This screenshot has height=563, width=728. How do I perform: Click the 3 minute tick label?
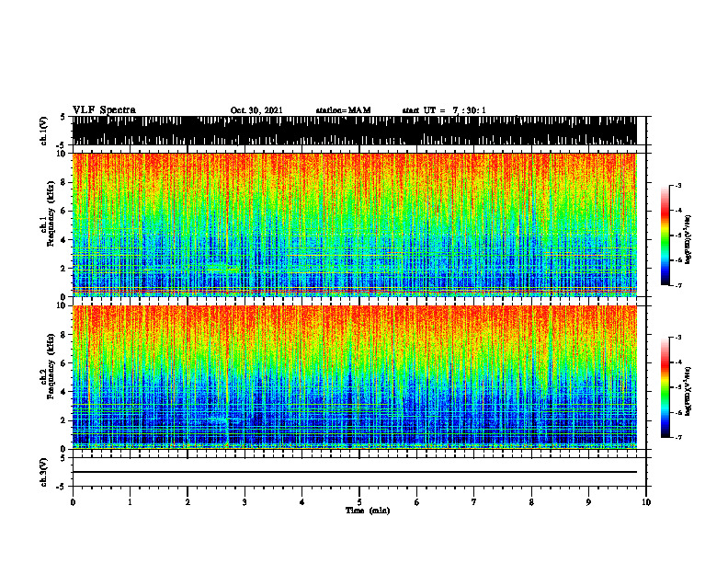tap(245, 502)
